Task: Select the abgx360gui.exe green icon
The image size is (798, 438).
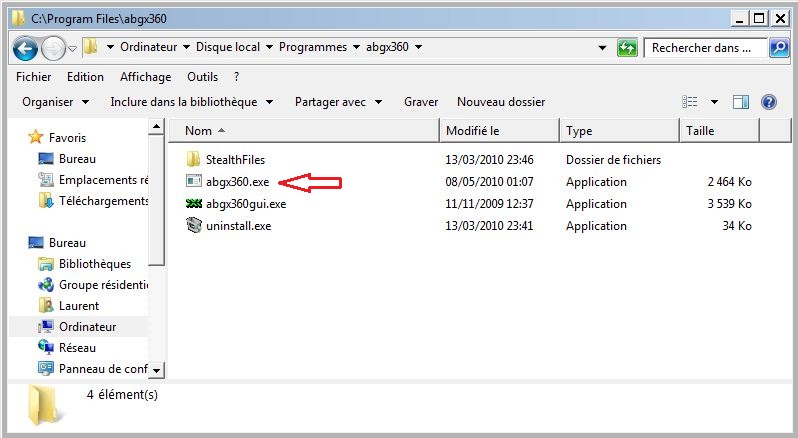Action: [x=194, y=204]
